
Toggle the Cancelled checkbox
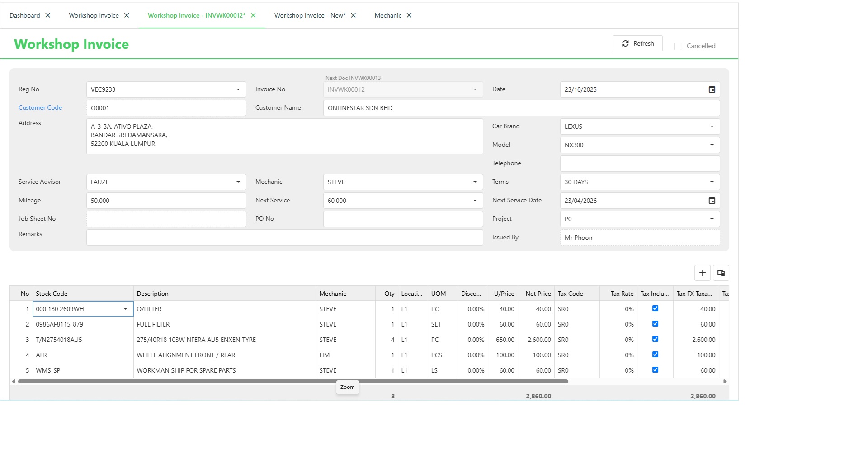point(678,47)
